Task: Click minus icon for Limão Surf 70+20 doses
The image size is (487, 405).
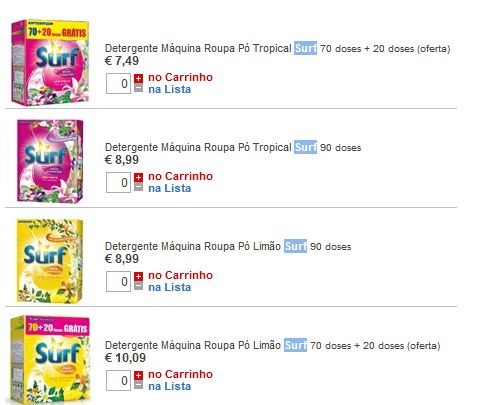Action: [x=138, y=385]
